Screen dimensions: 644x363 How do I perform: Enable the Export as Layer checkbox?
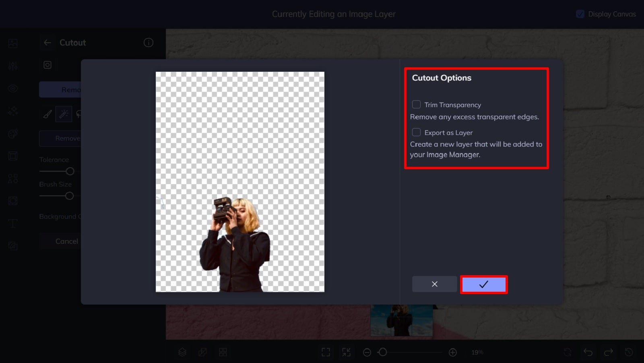click(417, 132)
